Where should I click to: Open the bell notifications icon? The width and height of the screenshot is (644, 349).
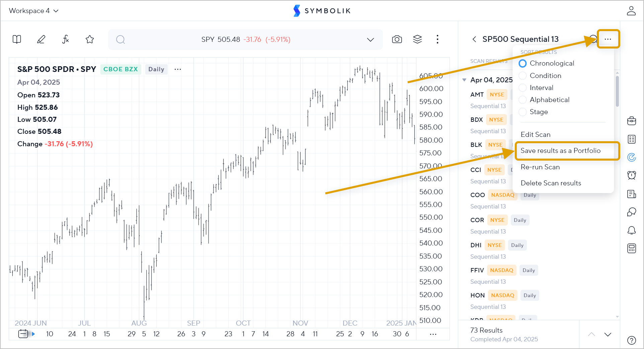click(632, 230)
